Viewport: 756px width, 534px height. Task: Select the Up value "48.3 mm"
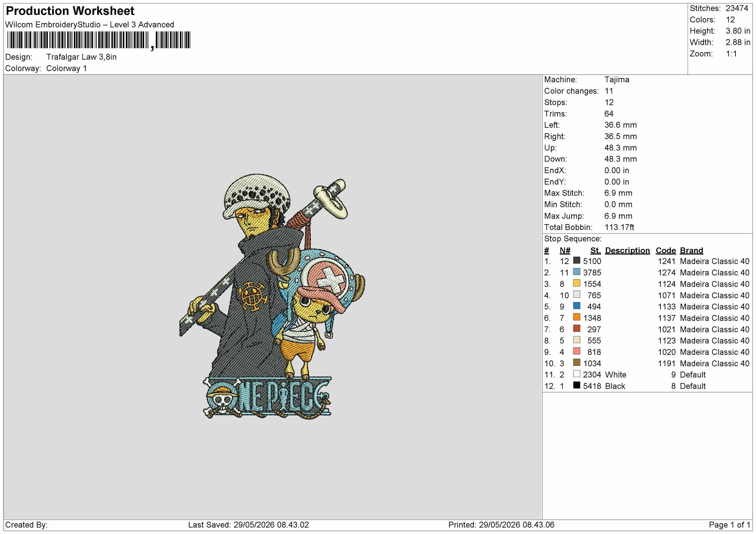(620, 148)
